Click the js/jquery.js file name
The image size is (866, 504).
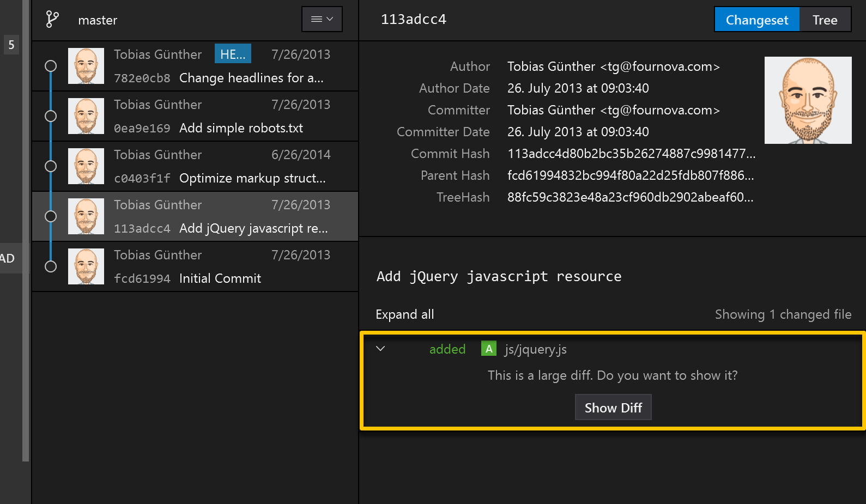(x=535, y=349)
